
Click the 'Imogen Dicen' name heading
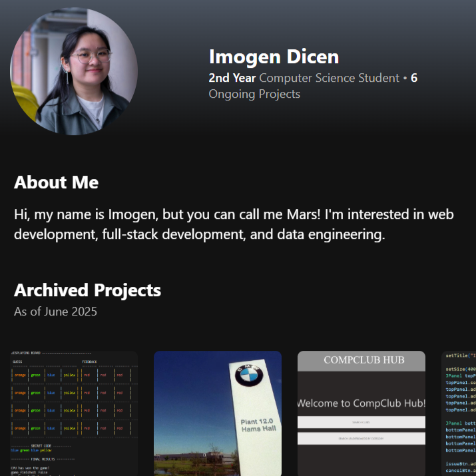pos(274,57)
